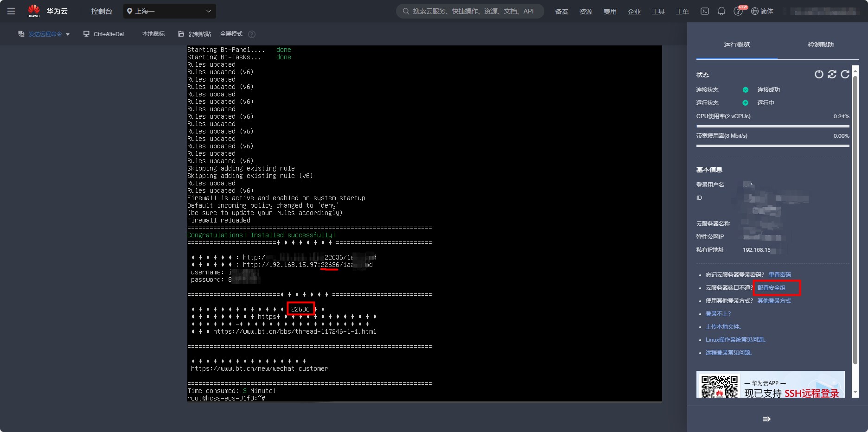Open the hamburger navigation menu

(11, 11)
